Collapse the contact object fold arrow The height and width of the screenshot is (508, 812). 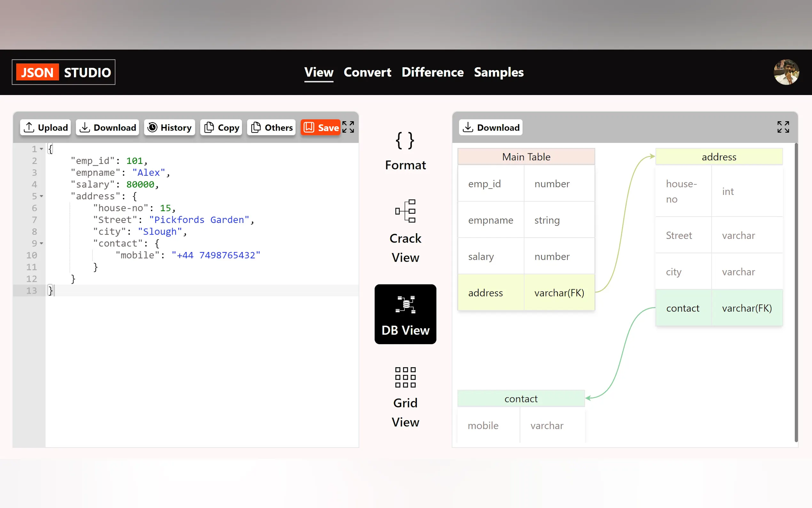click(41, 243)
